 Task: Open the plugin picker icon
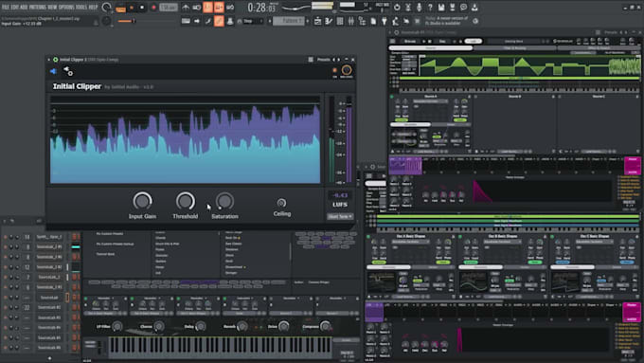pos(384,21)
